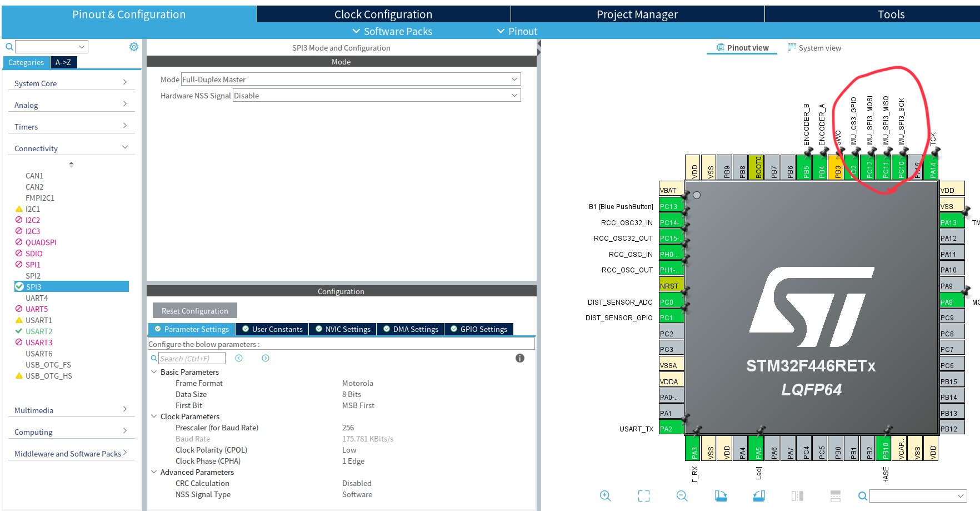Open the Software Packs menu

pos(392,32)
